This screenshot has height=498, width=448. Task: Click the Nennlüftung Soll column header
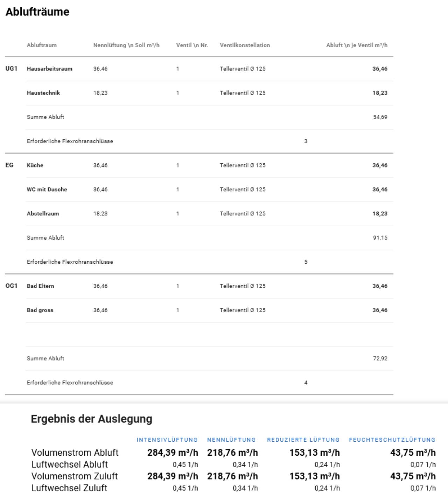(x=126, y=45)
